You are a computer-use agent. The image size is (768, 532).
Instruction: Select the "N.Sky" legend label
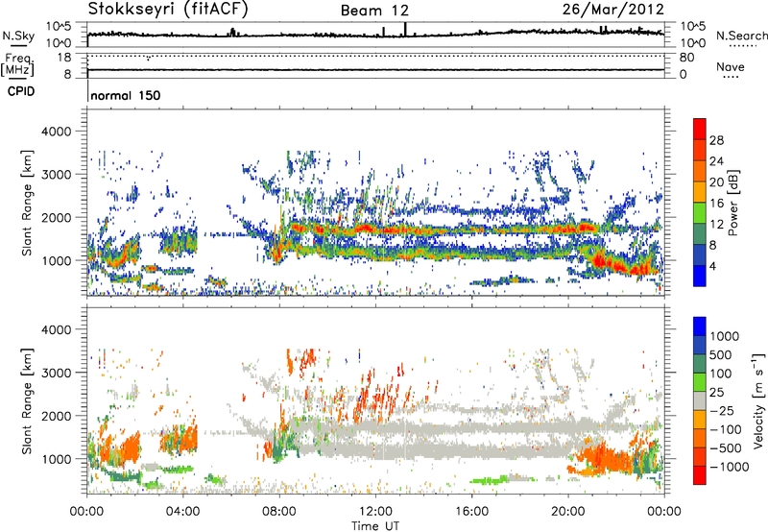click(18, 36)
